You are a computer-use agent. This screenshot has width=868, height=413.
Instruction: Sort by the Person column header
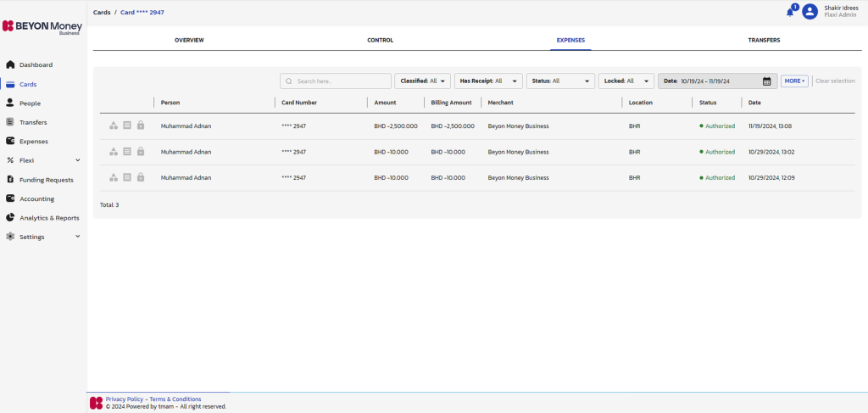[170, 103]
